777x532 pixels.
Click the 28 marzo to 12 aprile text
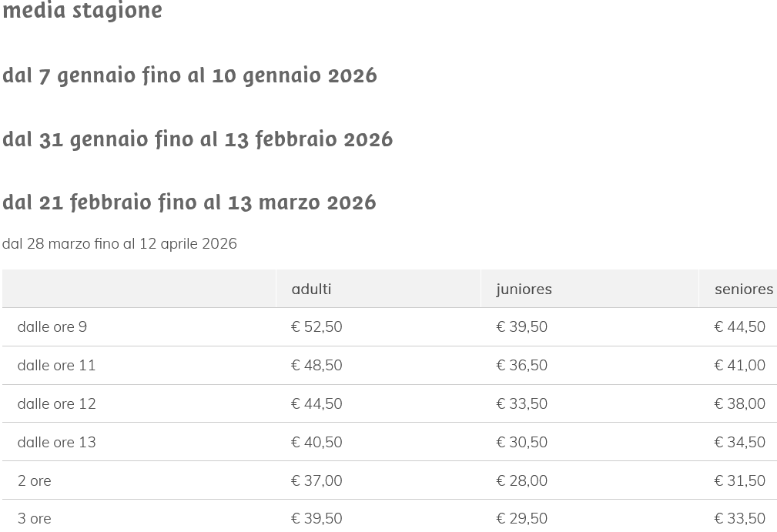pyautogui.click(x=119, y=243)
